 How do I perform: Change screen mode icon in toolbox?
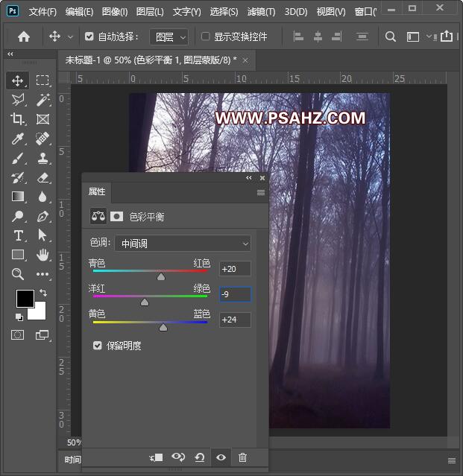(42, 335)
